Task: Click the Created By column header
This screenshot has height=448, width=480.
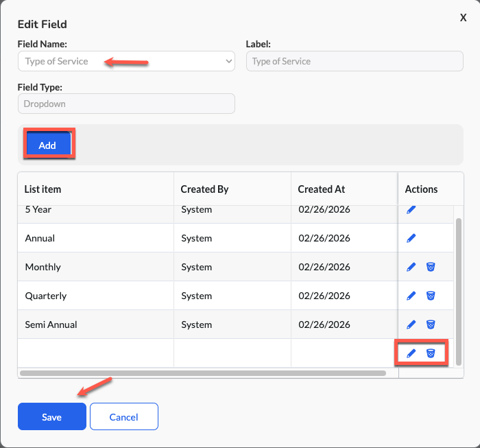Action: pyautogui.click(x=232, y=189)
